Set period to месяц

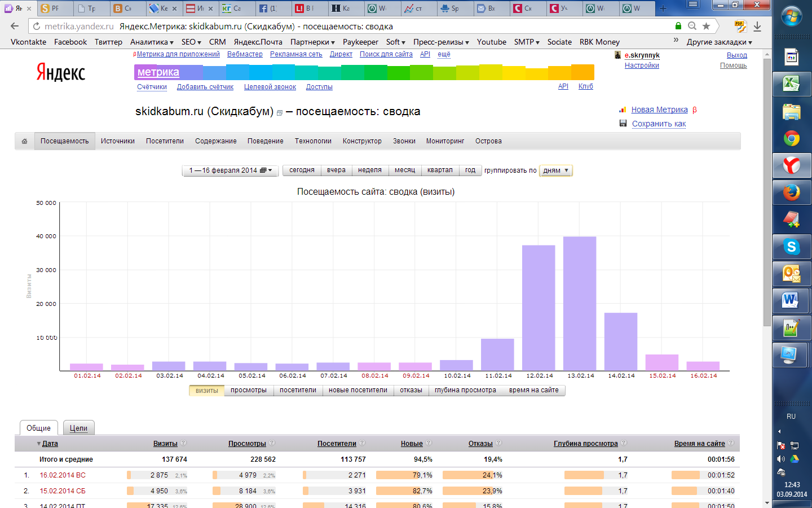click(x=405, y=170)
